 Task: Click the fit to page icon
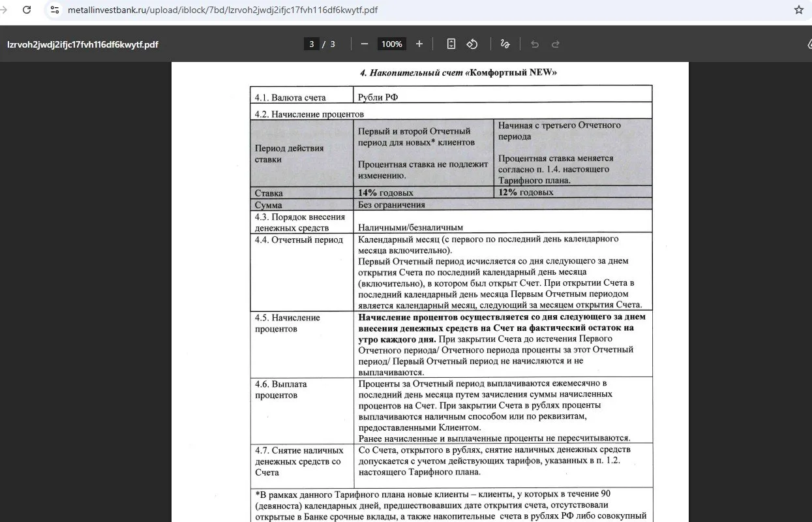(451, 44)
